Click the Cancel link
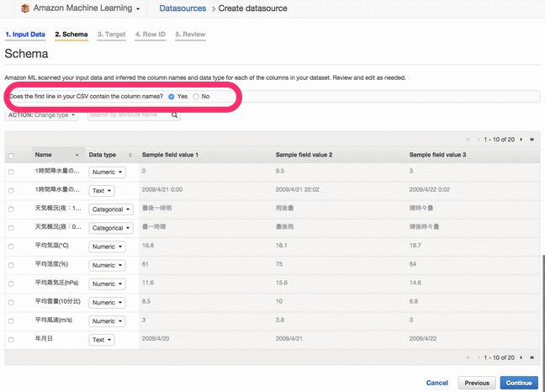This screenshot has width=545, height=392. (437, 383)
